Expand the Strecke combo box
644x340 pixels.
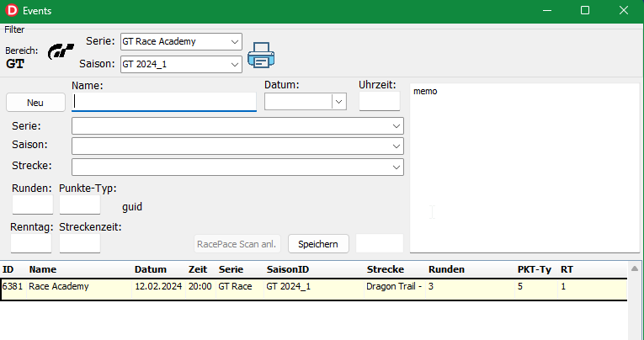(x=396, y=167)
